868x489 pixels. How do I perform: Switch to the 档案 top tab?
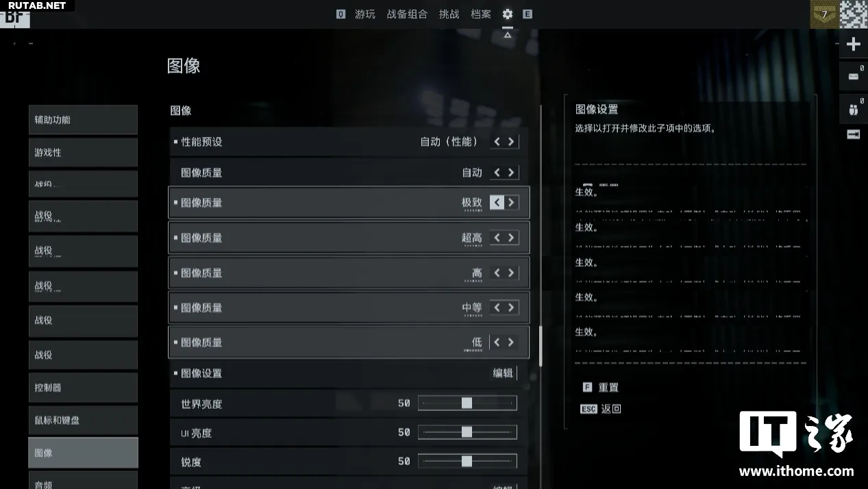pyautogui.click(x=481, y=14)
